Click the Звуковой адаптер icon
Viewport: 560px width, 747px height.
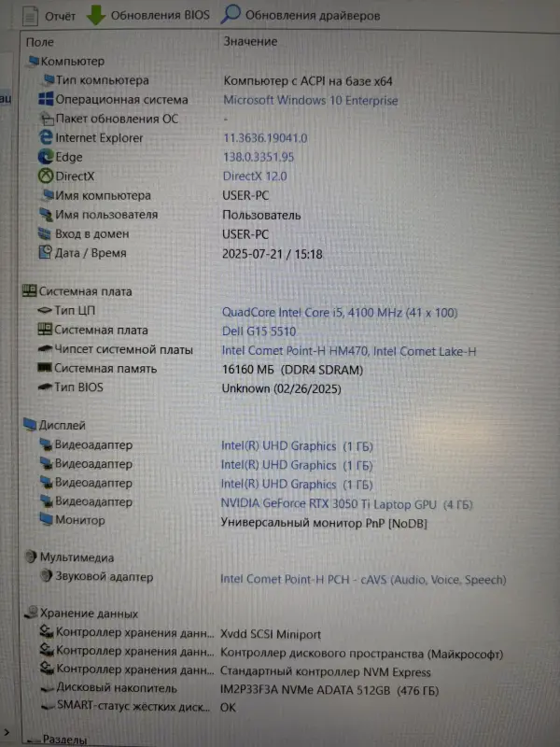click(46, 575)
